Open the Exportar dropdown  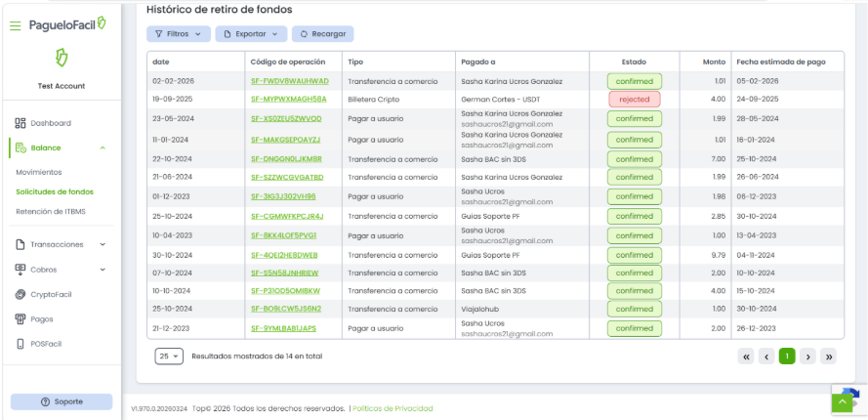pyautogui.click(x=251, y=34)
